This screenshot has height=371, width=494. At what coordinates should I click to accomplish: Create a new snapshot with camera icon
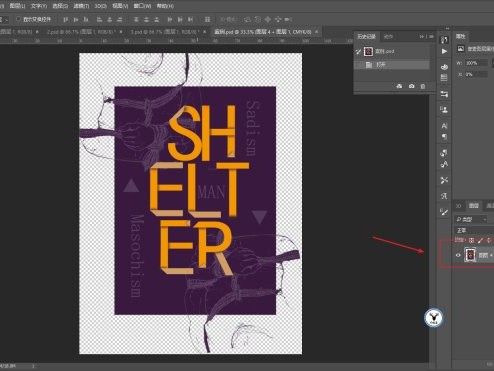(x=412, y=86)
